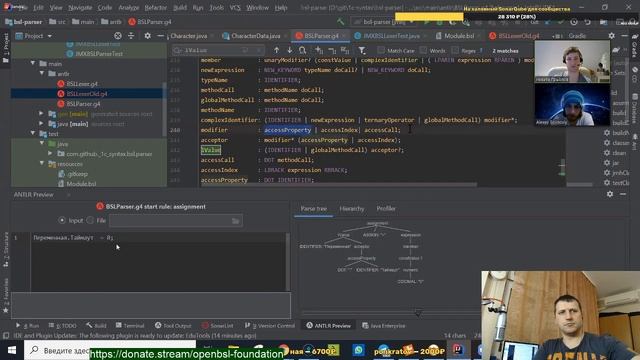Image resolution: width=640 pixels, height=360 pixels.
Task: Enable Words checkbox
Action: (x=423, y=50)
